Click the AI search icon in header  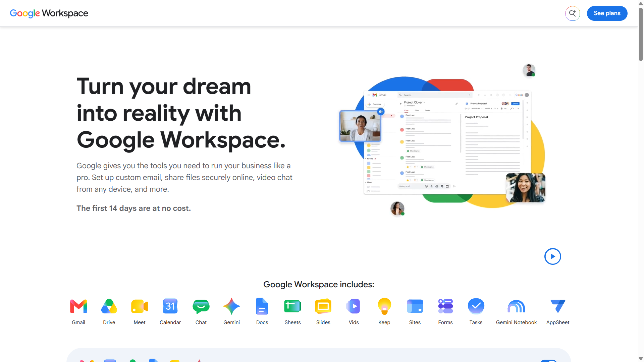573,13
